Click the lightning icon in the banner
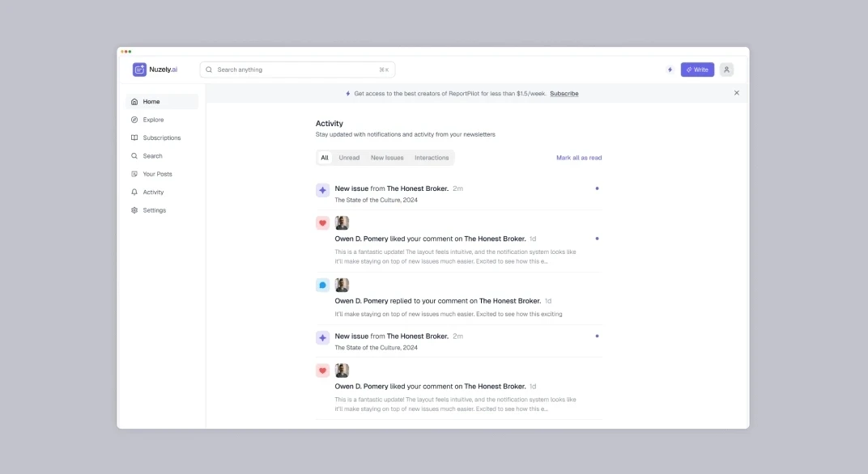Image resolution: width=868 pixels, height=474 pixels. [347, 94]
